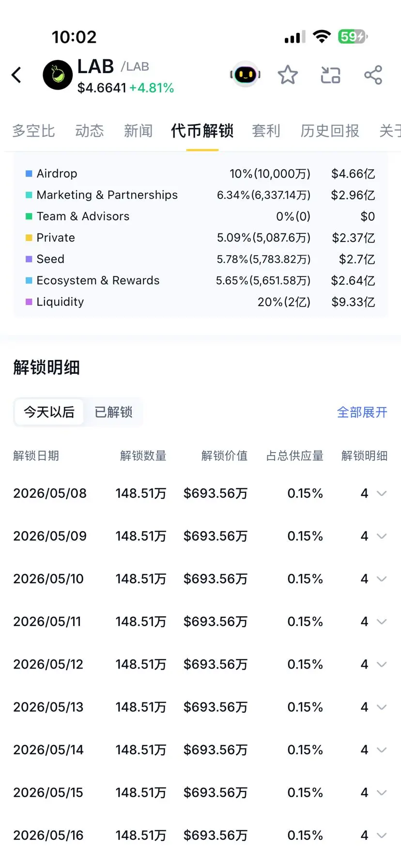401x868 pixels.
Task: Tap the share icon
Action: [x=373, y=75]
